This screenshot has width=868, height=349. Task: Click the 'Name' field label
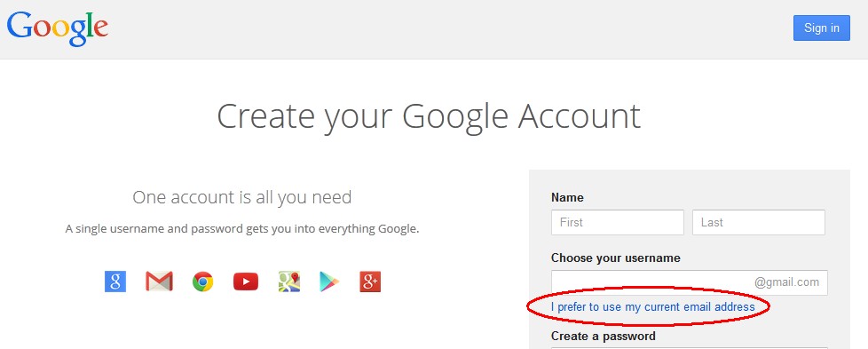pos(567,198)
